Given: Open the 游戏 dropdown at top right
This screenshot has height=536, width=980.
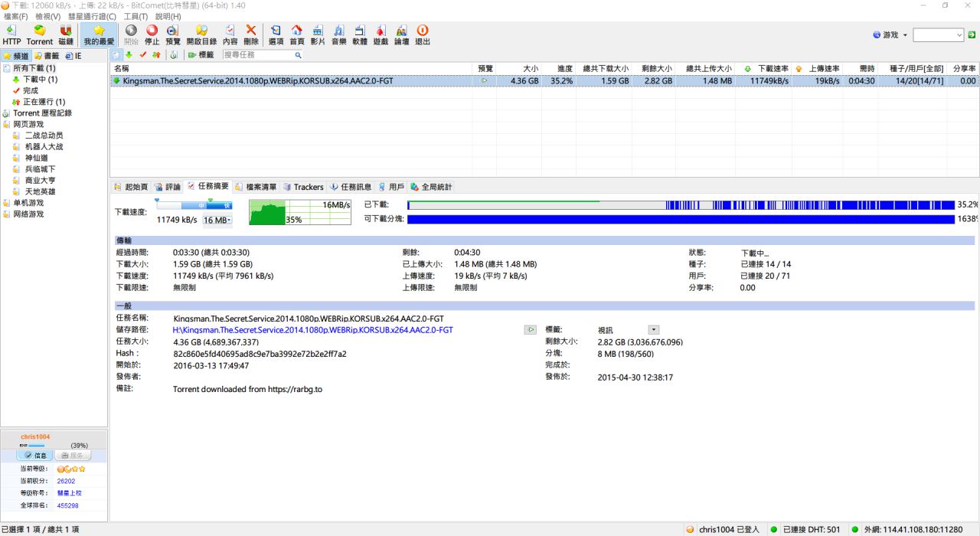Looking at the screenshot, I should click(x=891, y=35).
